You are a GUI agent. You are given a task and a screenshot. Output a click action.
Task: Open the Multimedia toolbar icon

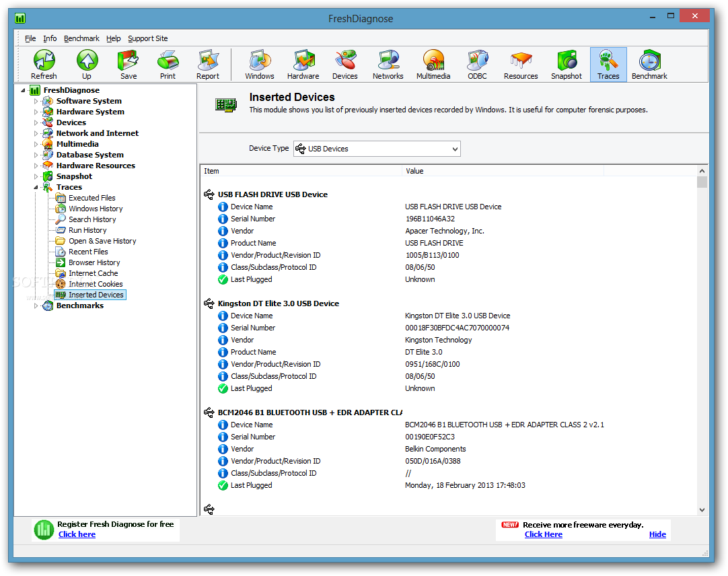coord(433,65)
